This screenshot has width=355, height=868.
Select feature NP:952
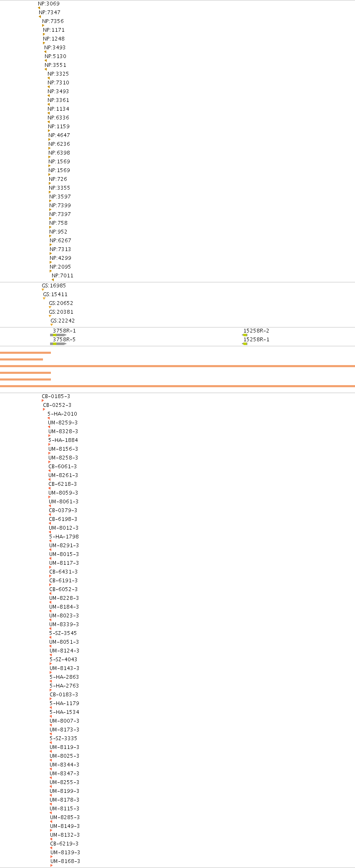tap(58, 232)
